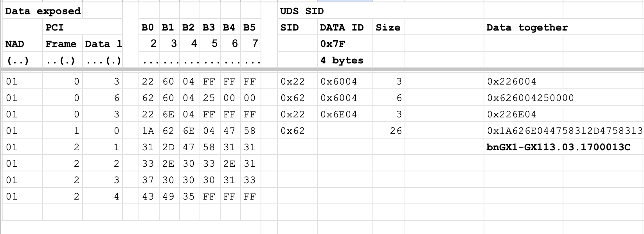Select the '4 bytes' cell

point(342,60)
